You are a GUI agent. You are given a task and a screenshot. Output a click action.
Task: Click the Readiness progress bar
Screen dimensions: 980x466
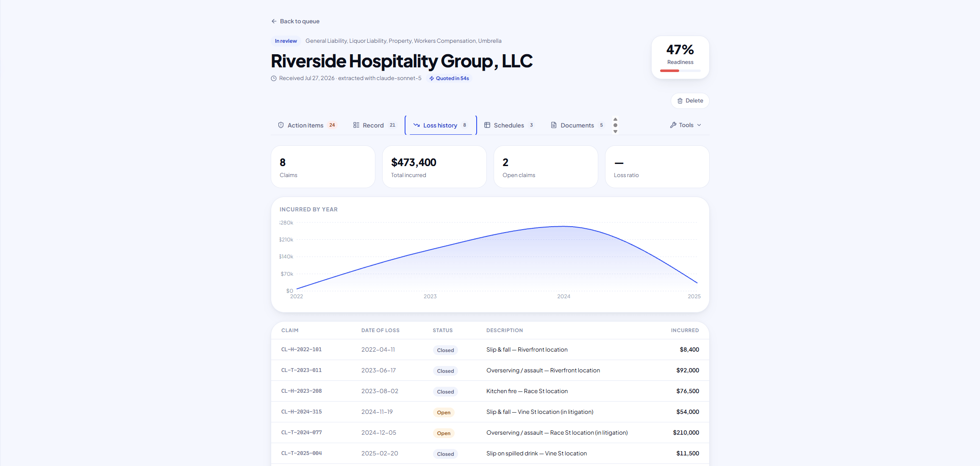point(680,71)
